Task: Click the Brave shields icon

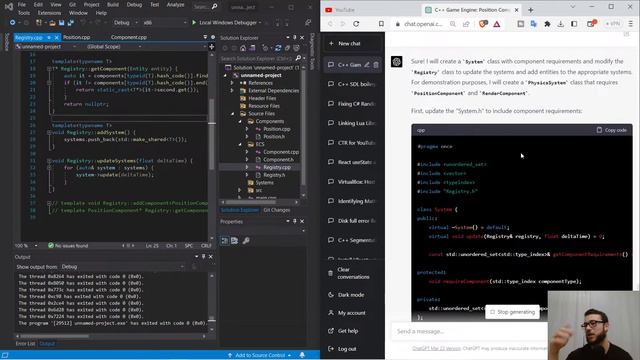Action: click(483, 24)
